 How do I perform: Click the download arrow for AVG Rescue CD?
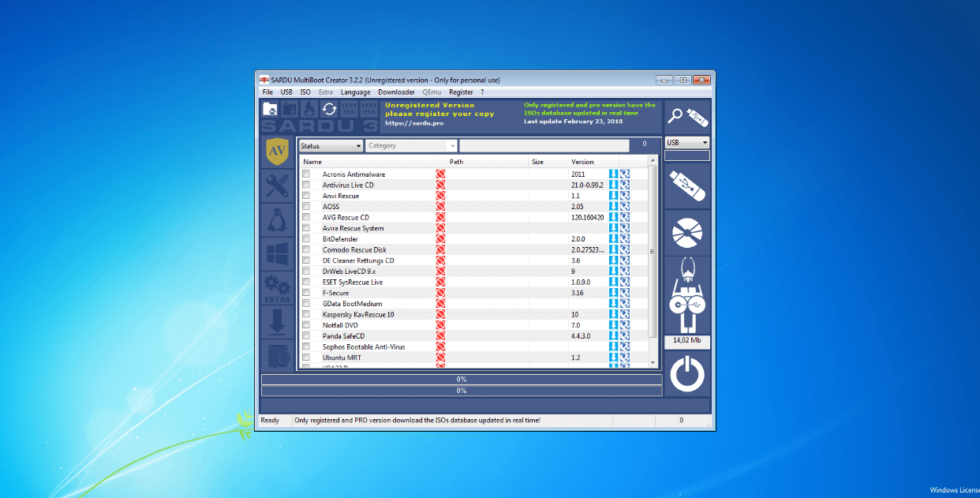613,217
